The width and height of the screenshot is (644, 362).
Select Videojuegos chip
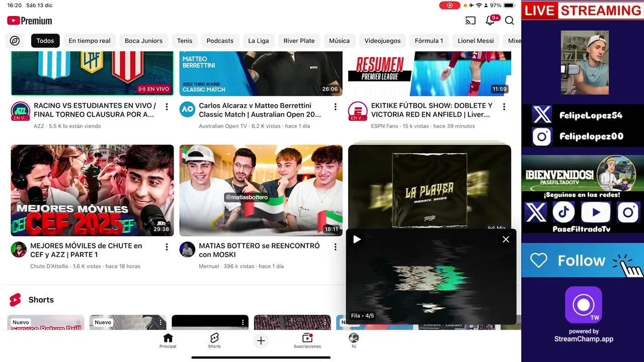click(x=382, y=41)
